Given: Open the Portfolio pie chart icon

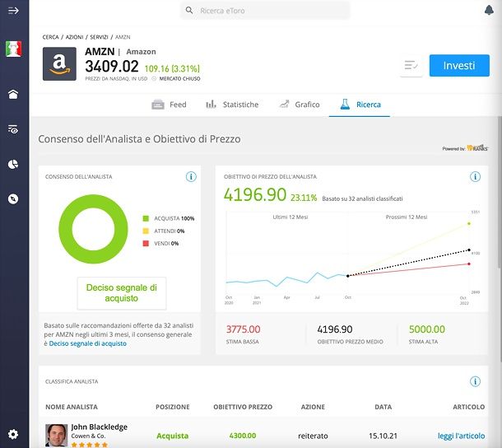Looking at the screenshot, I should tap(13, 164).
